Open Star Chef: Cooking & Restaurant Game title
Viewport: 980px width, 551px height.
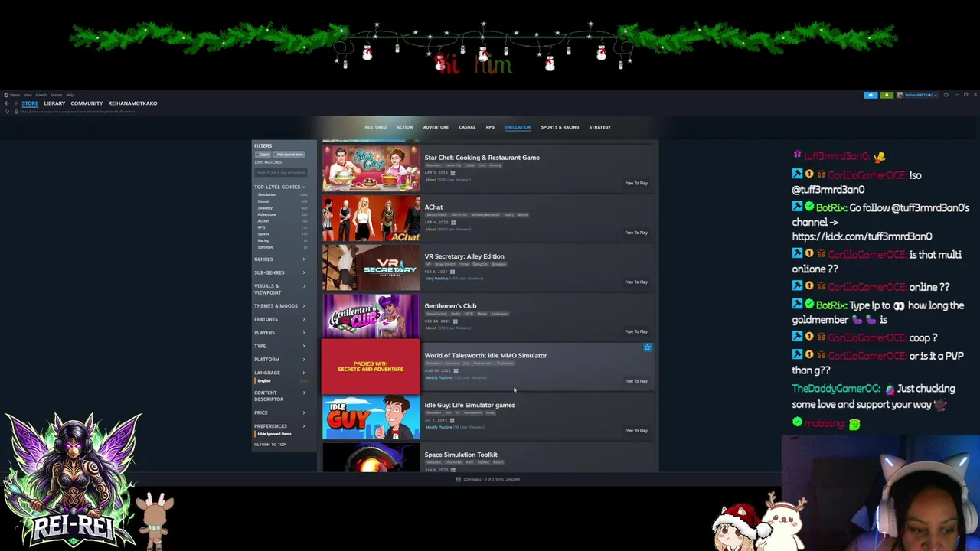point(482,158)
